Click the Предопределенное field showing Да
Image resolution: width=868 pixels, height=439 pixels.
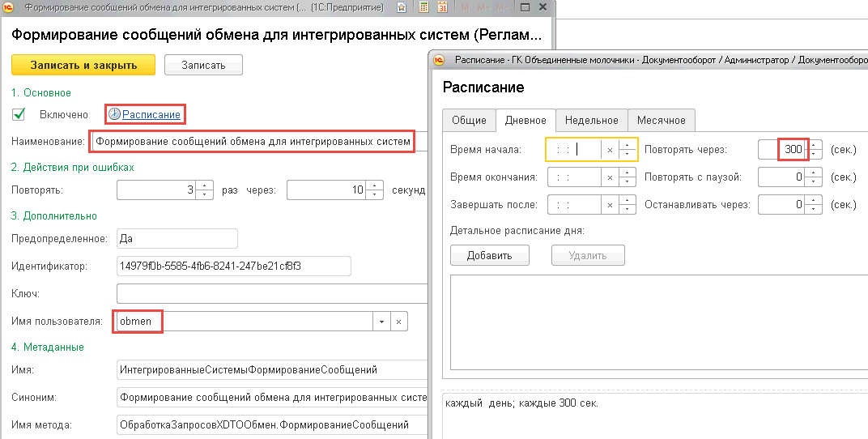pyautogui.click(x=177, y=239)
